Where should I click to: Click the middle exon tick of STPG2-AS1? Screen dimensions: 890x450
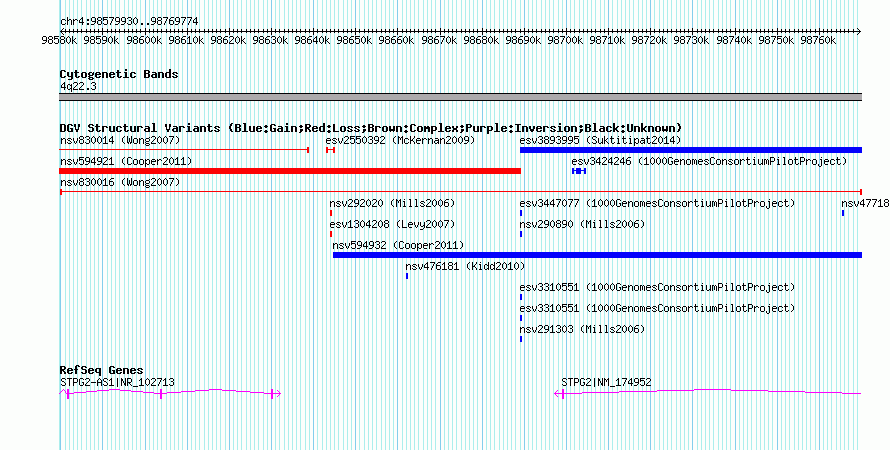point(161,394)
